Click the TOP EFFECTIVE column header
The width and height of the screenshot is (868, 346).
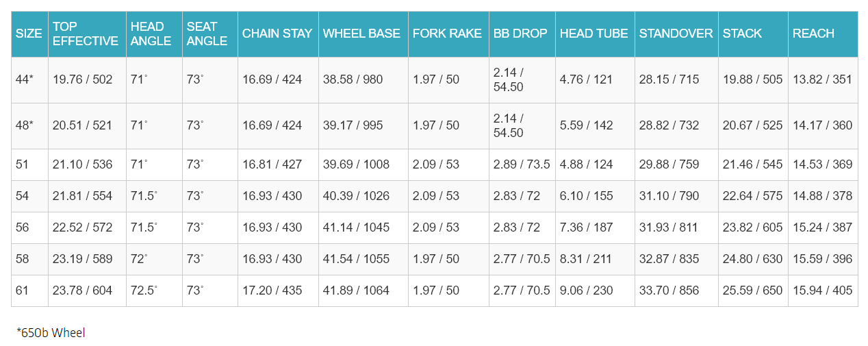pyautogui.click(x=85, y=34)
